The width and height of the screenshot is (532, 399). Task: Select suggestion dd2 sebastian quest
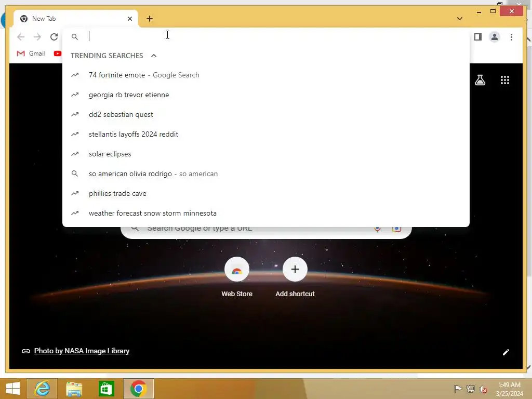[x=266, y=114]
